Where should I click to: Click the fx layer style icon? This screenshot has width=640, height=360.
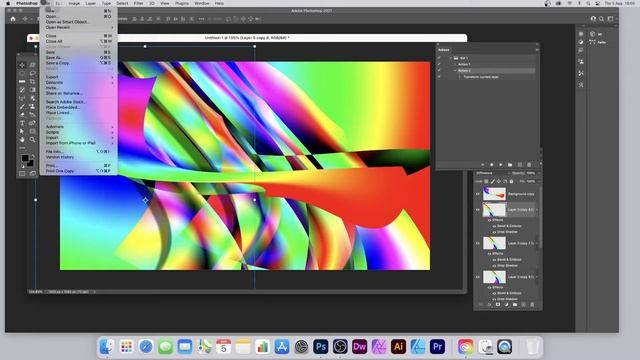coord(489,304)
